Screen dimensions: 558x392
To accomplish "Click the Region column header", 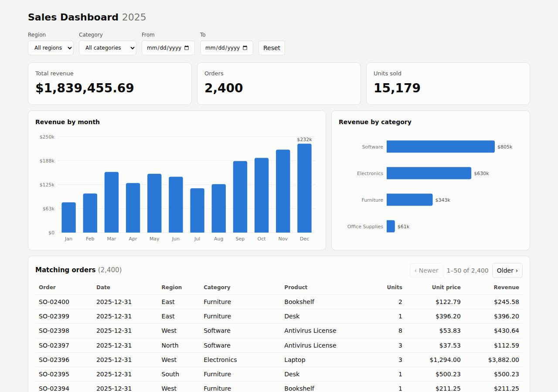I will click(172, 287).
